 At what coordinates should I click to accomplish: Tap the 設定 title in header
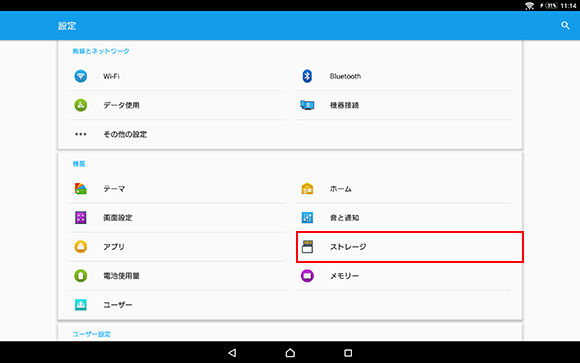pos(67,26)
